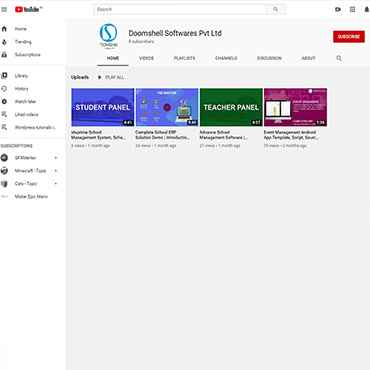Expand the Minecraft subscription chevron

(56, 171)
